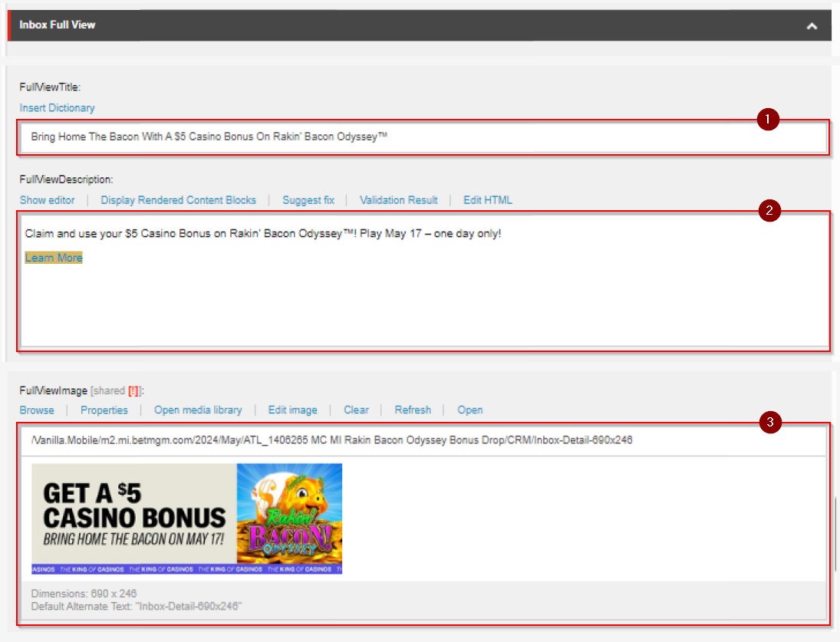840x642 pixels.
Task: Click Open link for FullViewImage
Action: (x=469, y=410)
